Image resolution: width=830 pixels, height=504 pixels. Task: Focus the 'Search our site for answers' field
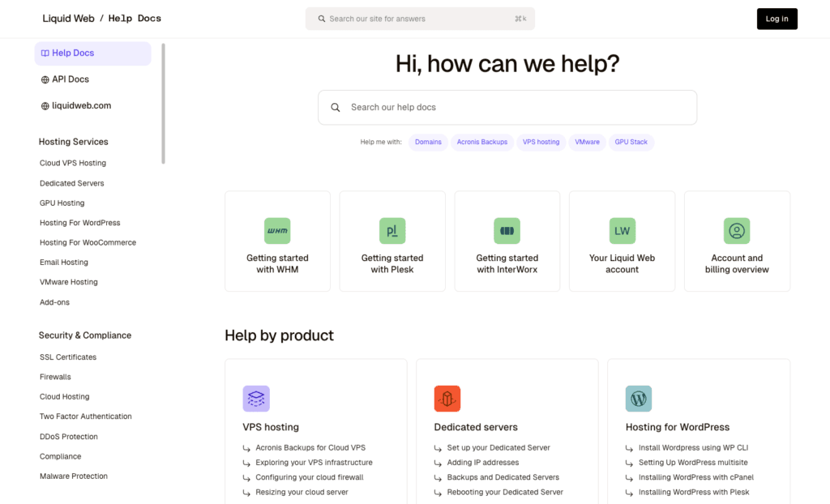pyautogui.click(x=420, y=19)
